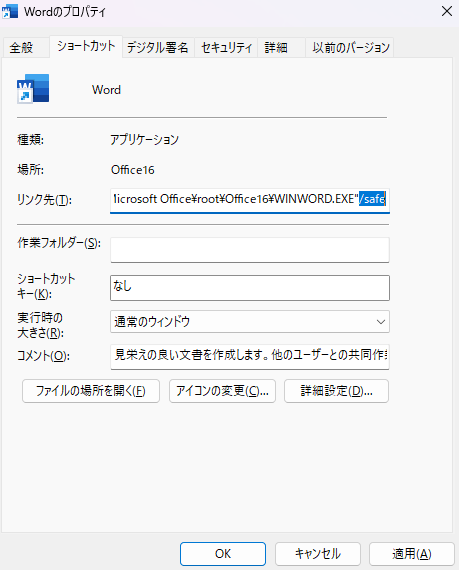The image size is (459, 570).
Task: Click ファイルの場所を開く button
Action: tap(91, 391)
